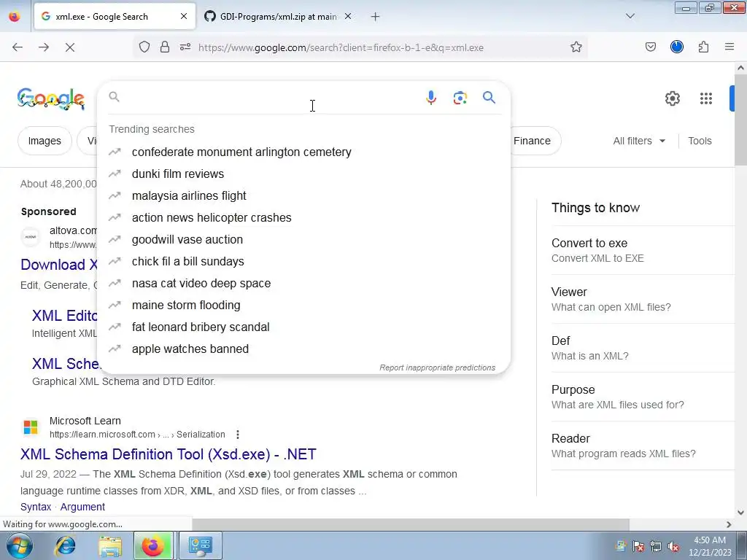Go forward using browser forward arrow

(x=44, y=47)
